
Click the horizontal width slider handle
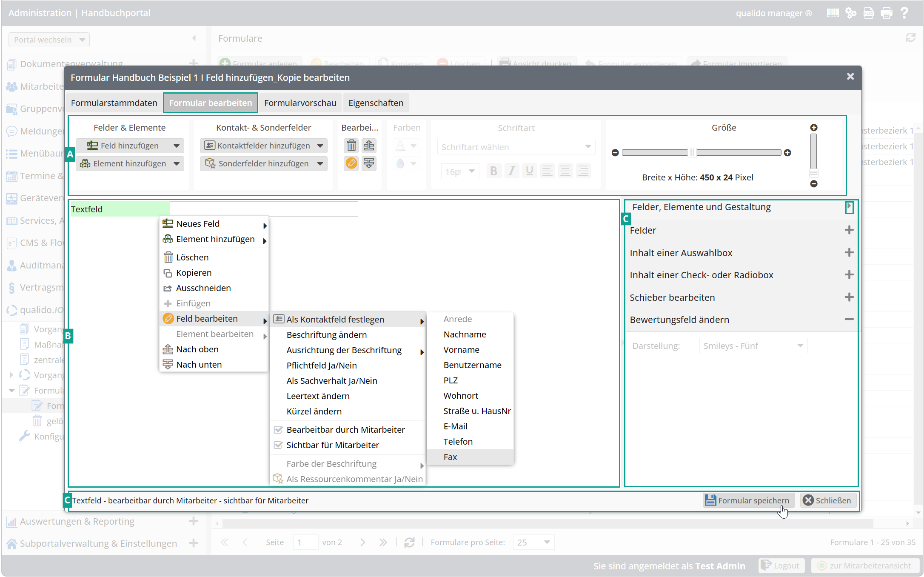pos(693,153)
